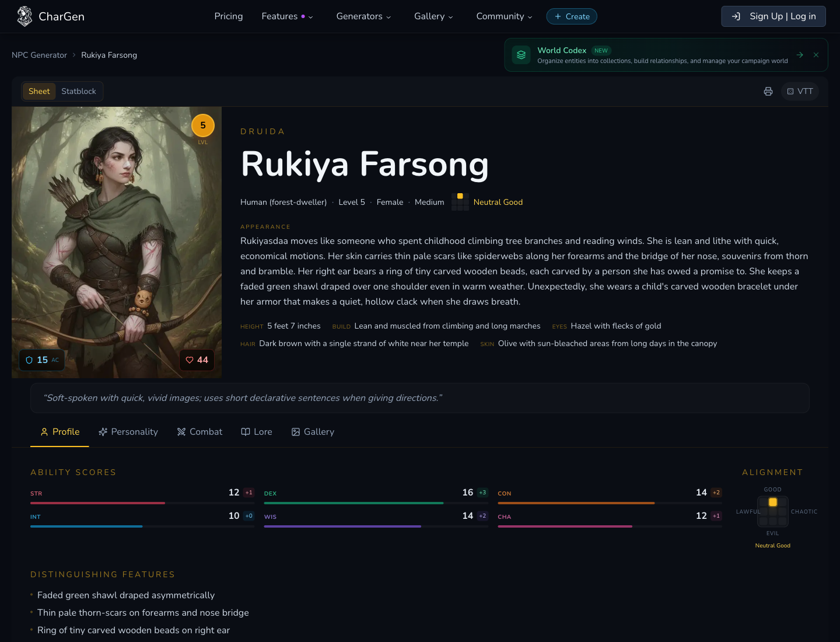
Task: Click the World Codex layers icon
Action: coord(521,54)
